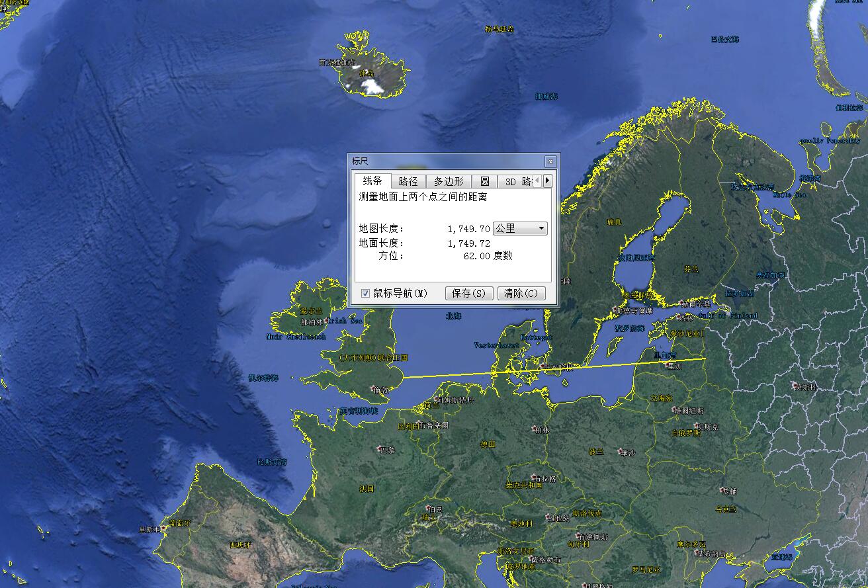Click the 波兰 country label
This screenshot has width=868, height=588.
596,451
